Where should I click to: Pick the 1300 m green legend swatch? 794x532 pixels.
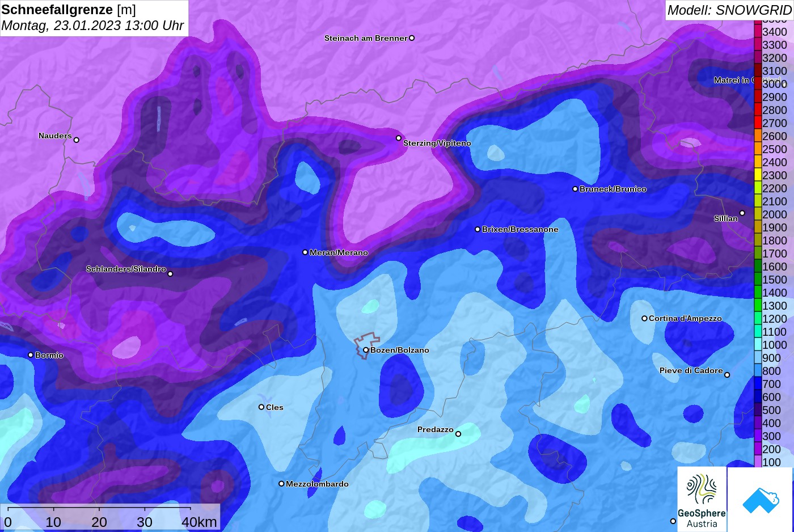point(758,306)
